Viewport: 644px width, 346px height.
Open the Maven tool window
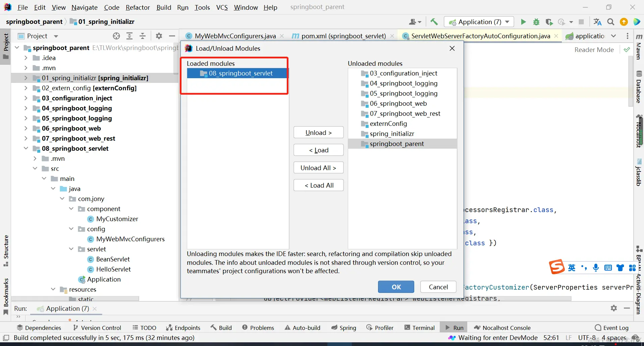tap(639, 46)
